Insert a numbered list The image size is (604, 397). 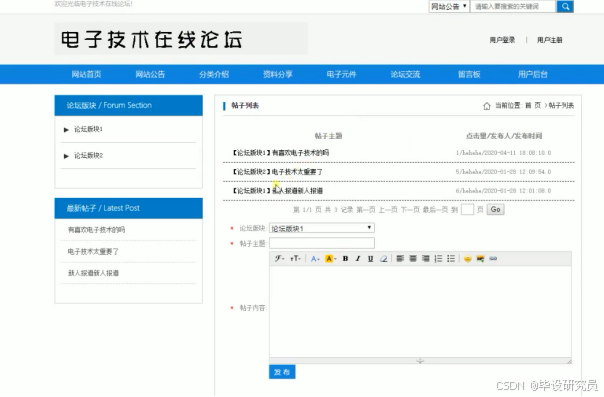coord(438,259)
